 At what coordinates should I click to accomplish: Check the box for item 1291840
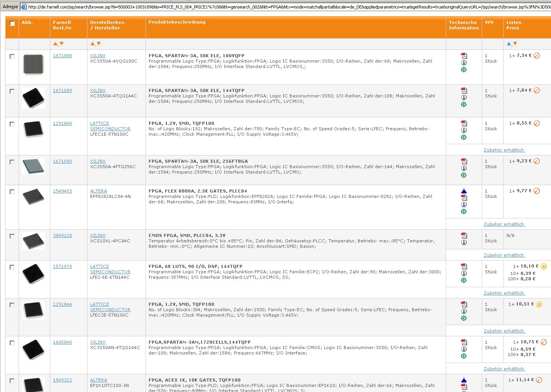click(x=12, y=124)
